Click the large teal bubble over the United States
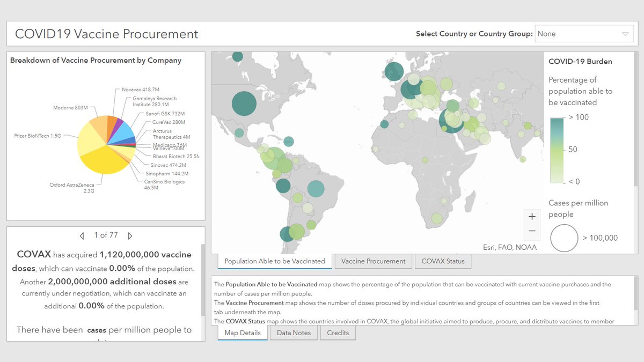Screen dimensions: 644x362 tap(244, 104)
